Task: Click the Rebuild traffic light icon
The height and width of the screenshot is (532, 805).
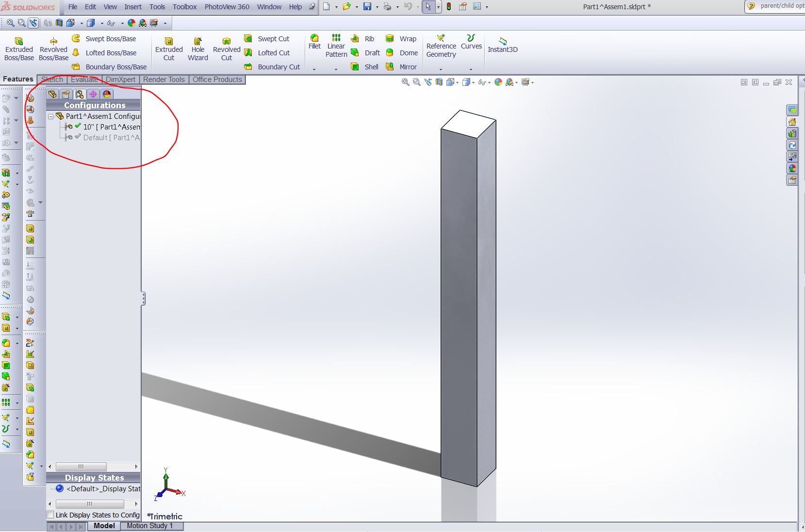Action: 449,7
